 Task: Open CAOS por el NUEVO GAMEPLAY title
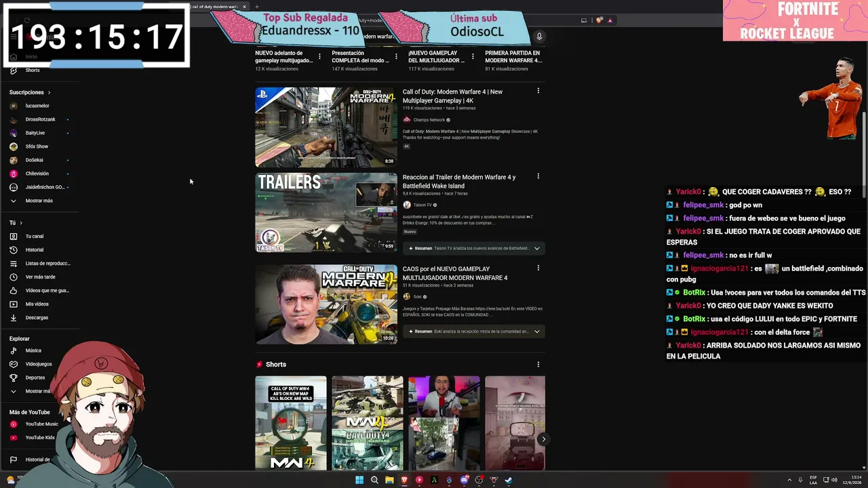click(455, 273)
